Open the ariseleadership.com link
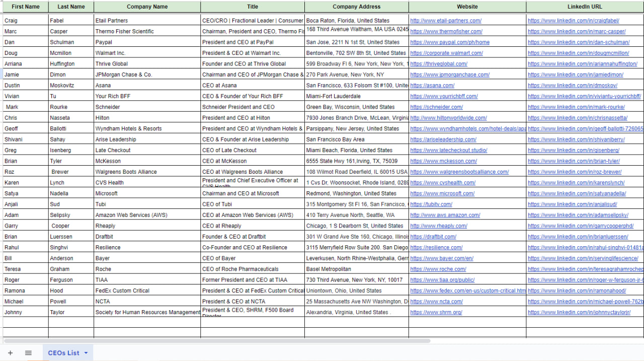Screen dimensions: 644x361 (x=443, y=139)
